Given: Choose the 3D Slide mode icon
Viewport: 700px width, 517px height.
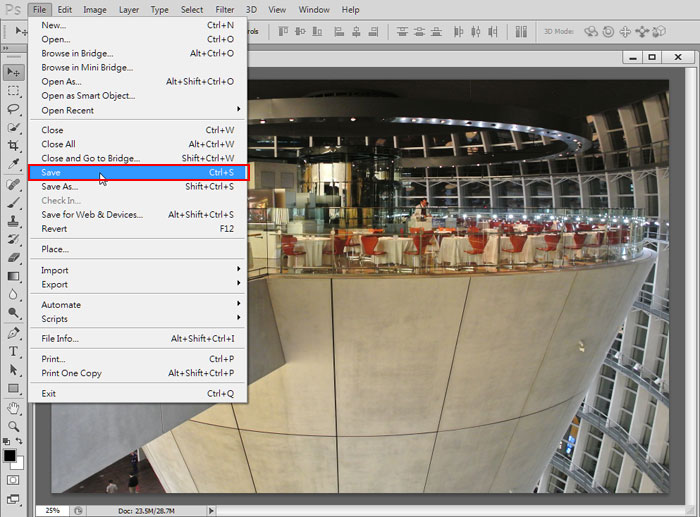Looking at the screenshot, I should [x=642, y=31].
